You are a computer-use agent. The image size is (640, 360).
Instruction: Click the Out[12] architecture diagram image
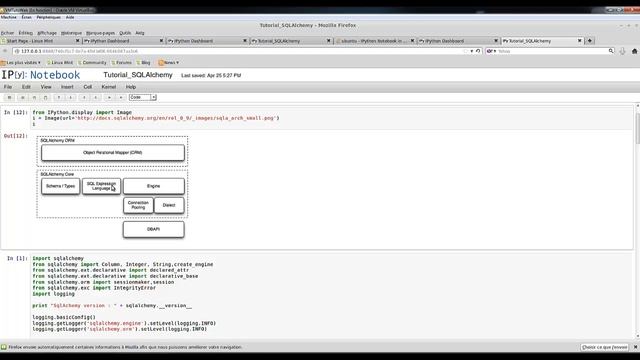click(x=112, y=187)
